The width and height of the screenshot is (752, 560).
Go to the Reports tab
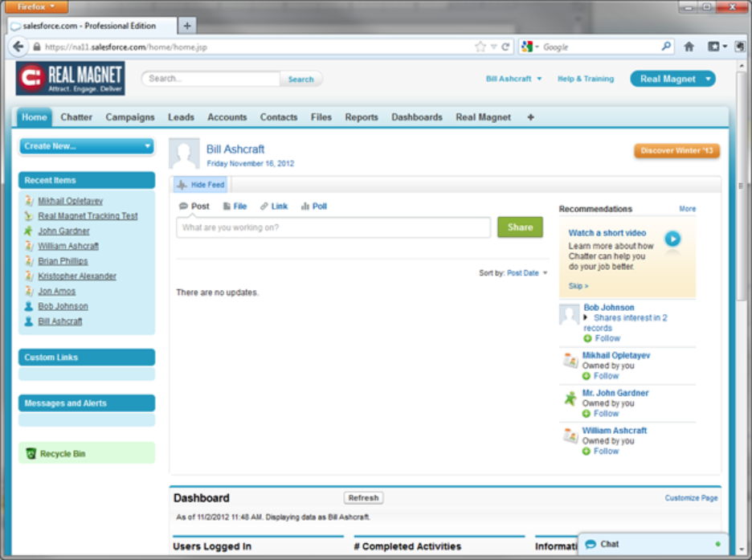tap(362, 117)
